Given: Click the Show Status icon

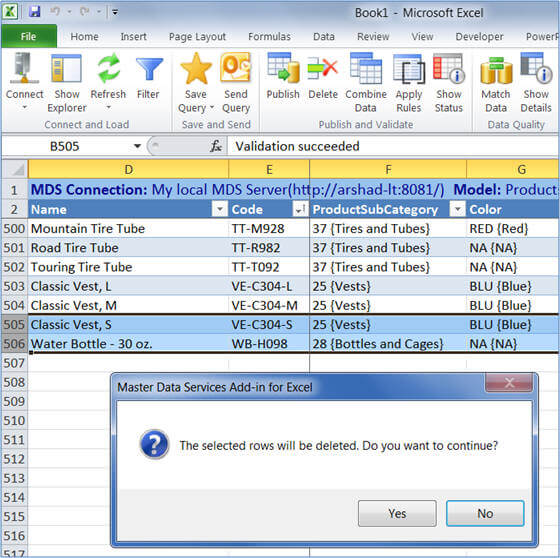Looking at the screenshot, I should (449, 68).
